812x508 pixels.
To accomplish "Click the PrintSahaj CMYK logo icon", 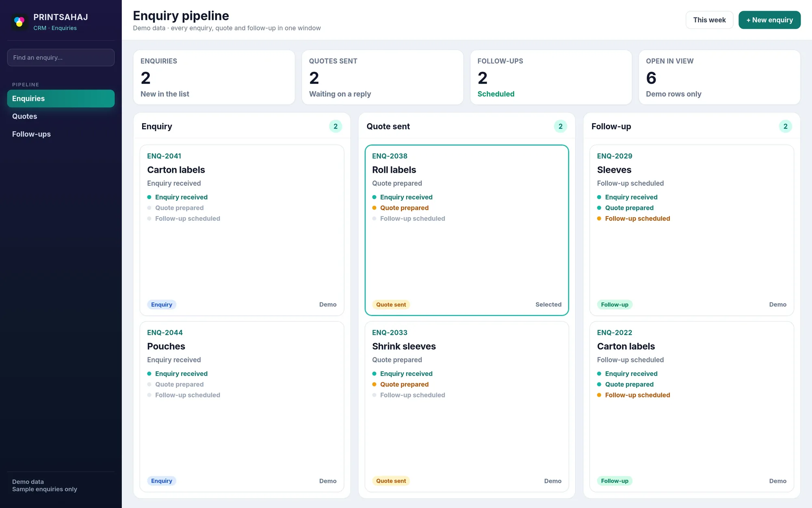I will pyautogui.click(x=19, y=22).
